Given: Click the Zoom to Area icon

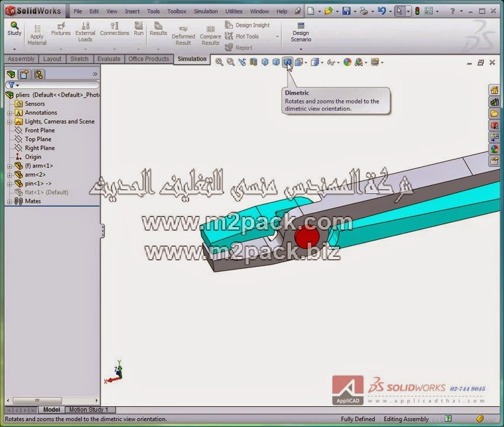Looking at the screenshot, I should (231, 62).
